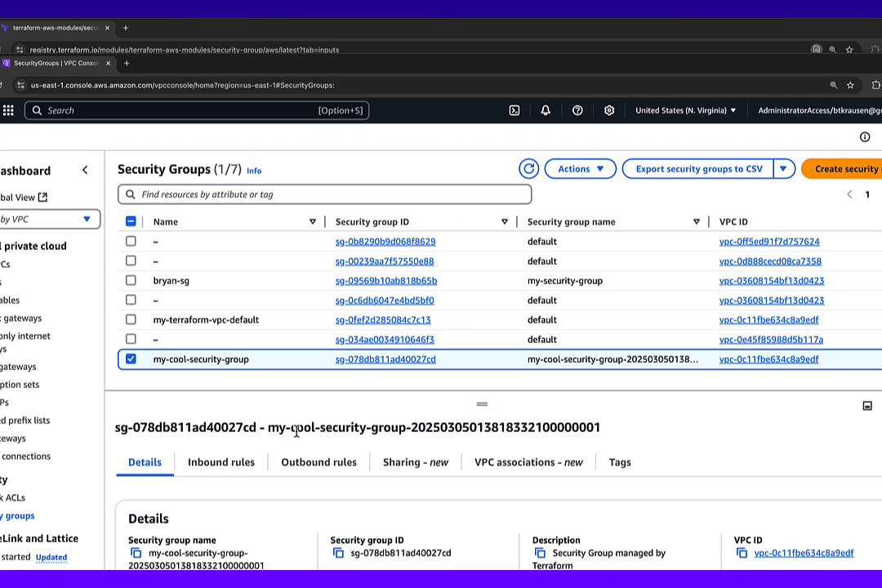Switch to the Details tab

click(x=145, y=462)
